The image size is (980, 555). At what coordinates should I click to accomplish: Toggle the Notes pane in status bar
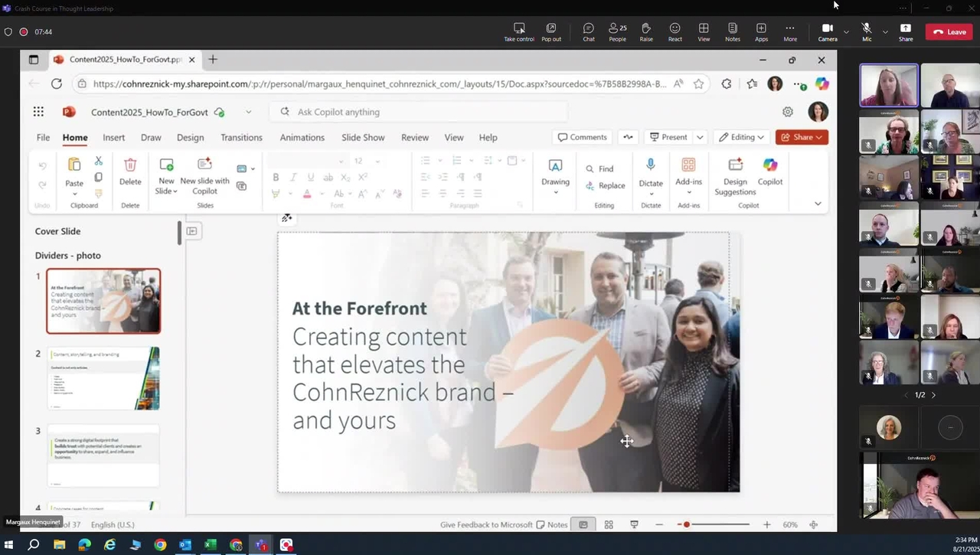pyautogui.click(x=552, y=524)
